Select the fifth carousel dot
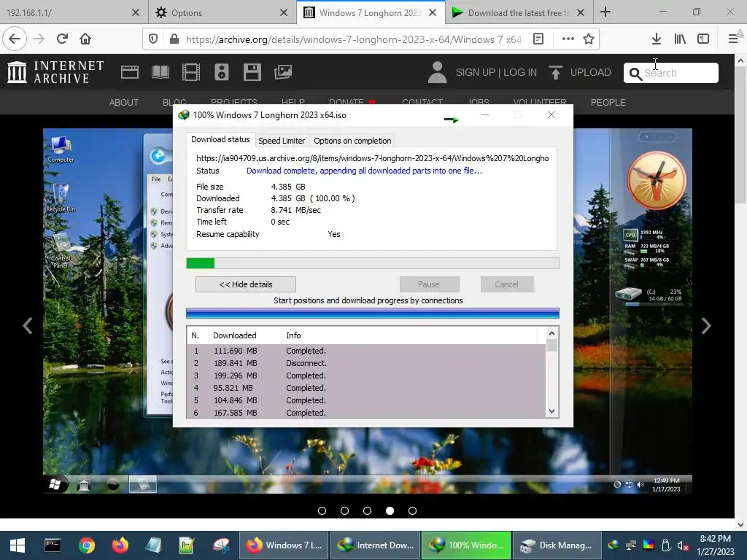 coord(413,511)
